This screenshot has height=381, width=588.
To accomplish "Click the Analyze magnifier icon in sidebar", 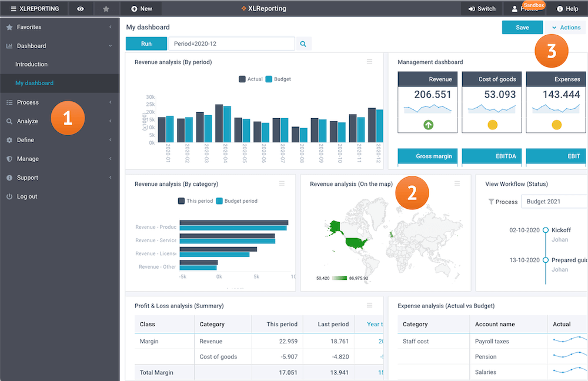I will (x=9, y=121).
